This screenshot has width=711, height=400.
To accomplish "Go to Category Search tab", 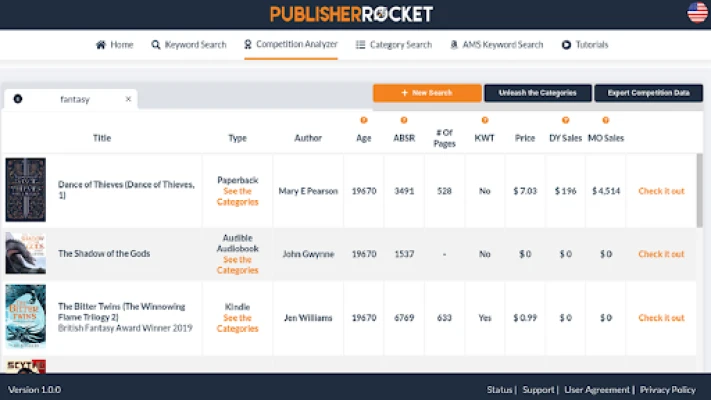I will click(394, 45).
